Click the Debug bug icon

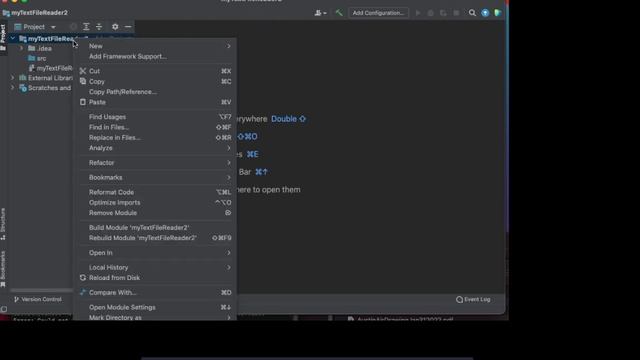pos(431,13)
